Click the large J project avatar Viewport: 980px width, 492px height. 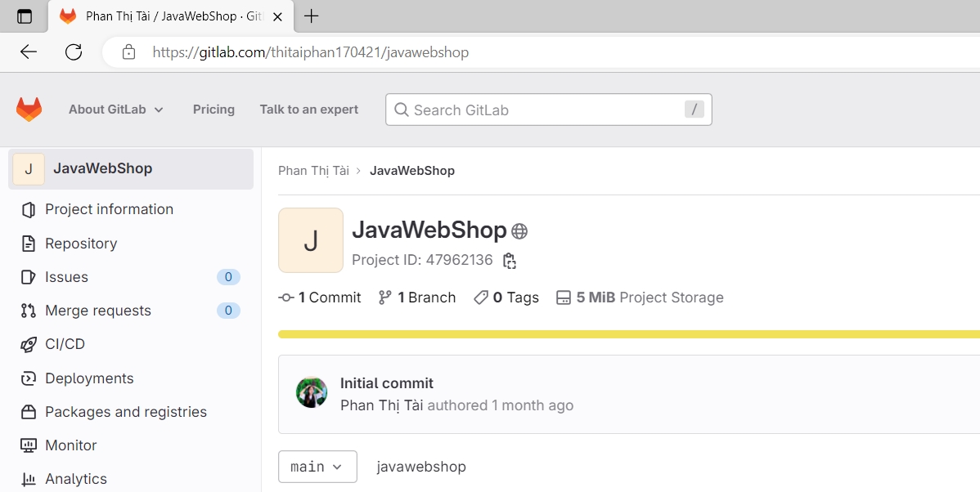point(311,240)
